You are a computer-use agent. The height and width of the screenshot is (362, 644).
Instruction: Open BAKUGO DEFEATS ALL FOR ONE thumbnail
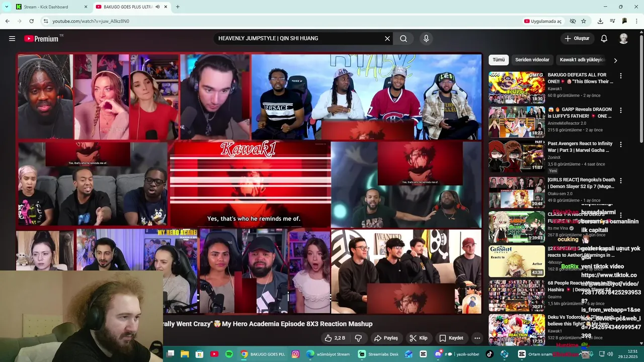pyautogui.click(x=517, y=87)
